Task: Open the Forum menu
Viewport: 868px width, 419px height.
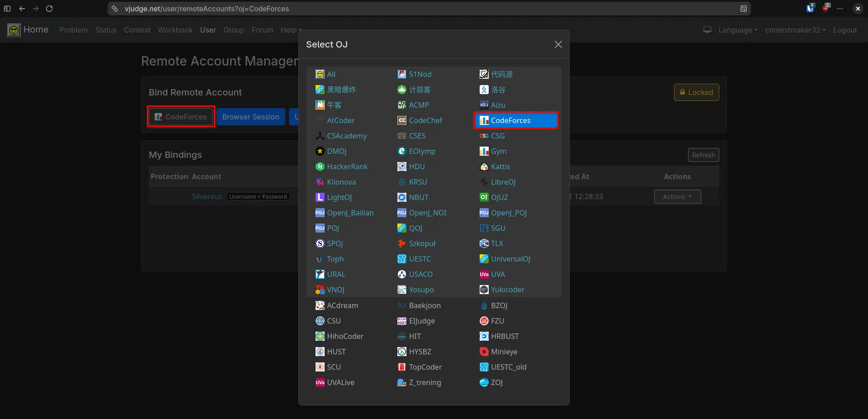Action: click(x=262, y=30)
